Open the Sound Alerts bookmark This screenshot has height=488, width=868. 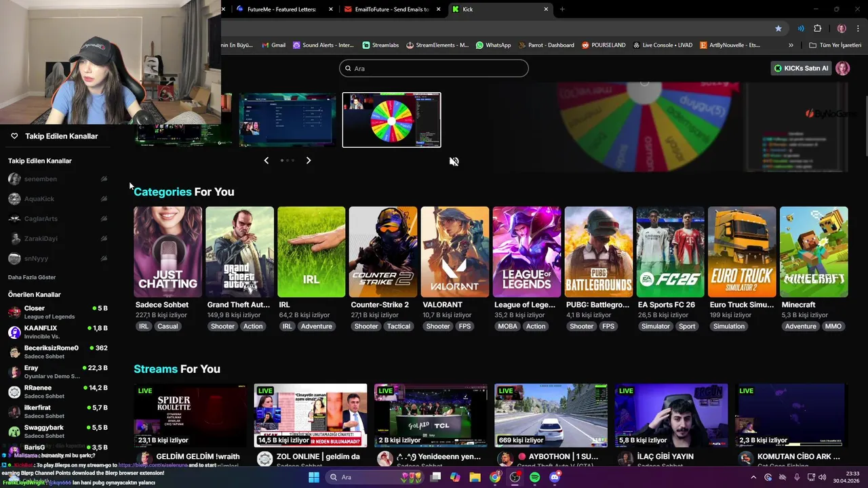pos(323,45)
